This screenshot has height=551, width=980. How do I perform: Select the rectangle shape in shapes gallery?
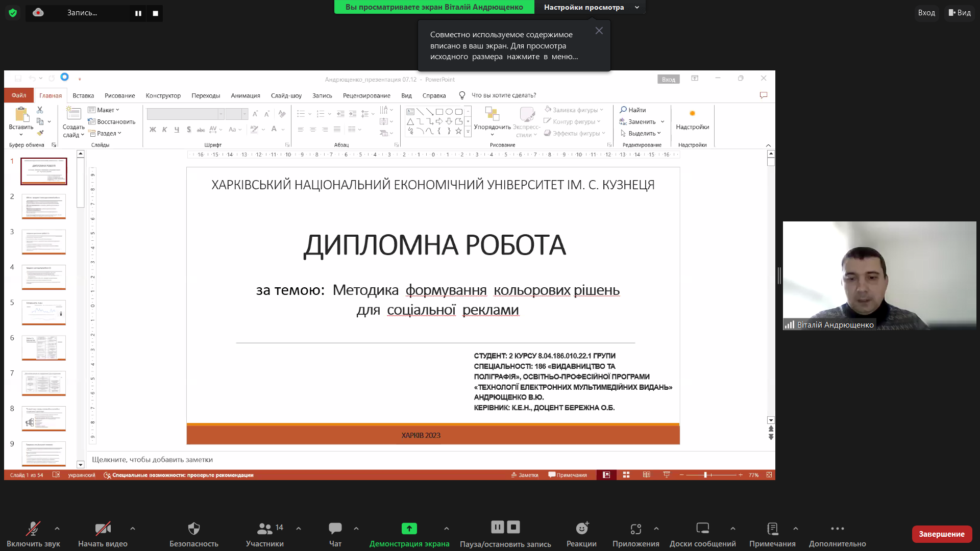coord(439,112)
